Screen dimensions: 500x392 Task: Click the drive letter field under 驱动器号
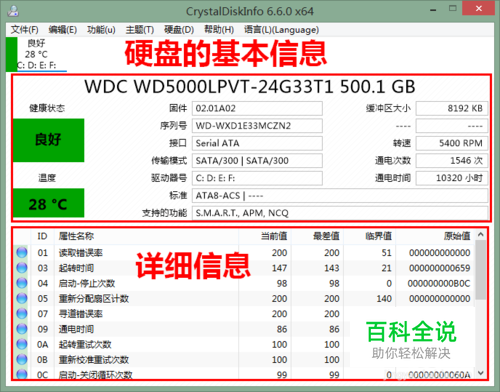tap(257, 178)
